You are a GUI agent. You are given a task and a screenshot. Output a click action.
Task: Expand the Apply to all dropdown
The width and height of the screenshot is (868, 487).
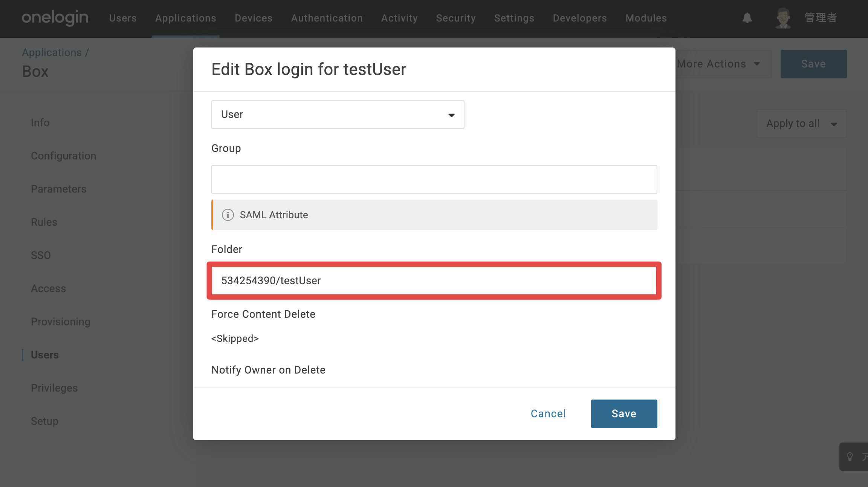click(x=801, y=124)
